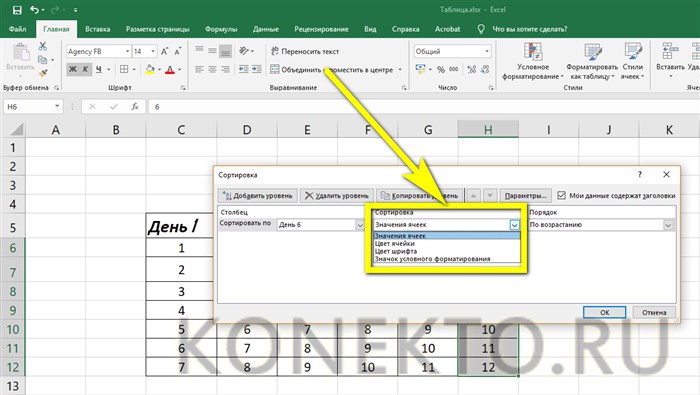This screenshot has width=700, height=395.
Task: Collapse the Значения ячеек sort-on dropdown
Action: coord(514,225)
